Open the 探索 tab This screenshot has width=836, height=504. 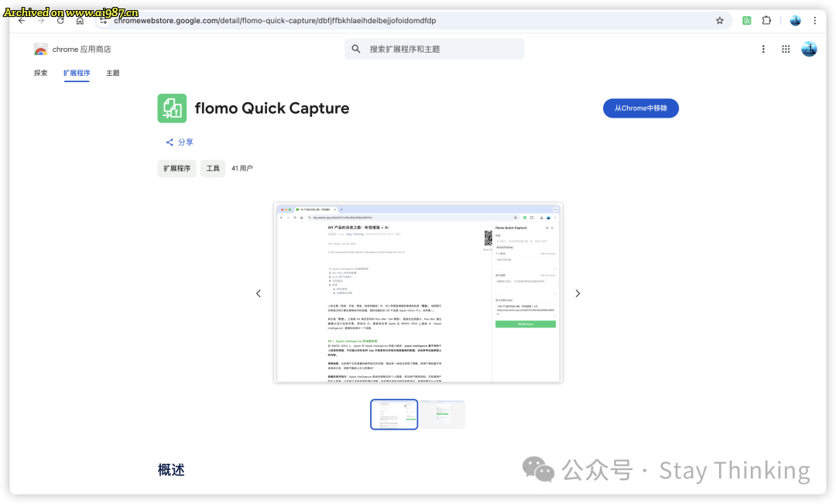point(40,73)
